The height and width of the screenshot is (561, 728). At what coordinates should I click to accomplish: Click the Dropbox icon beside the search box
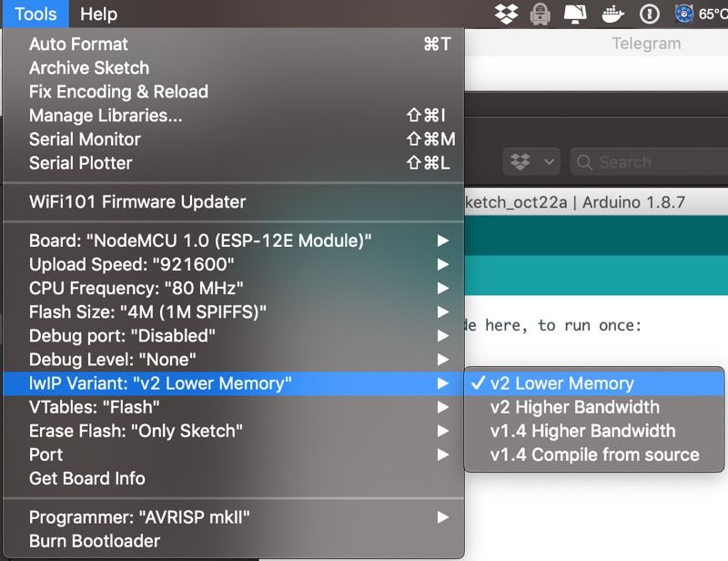521,161
